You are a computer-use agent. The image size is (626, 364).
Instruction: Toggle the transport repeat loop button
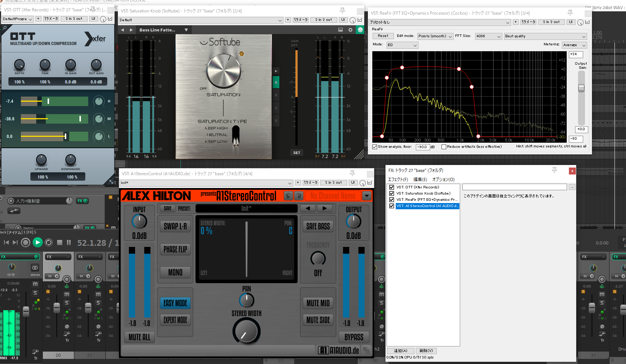pos(49,242)
